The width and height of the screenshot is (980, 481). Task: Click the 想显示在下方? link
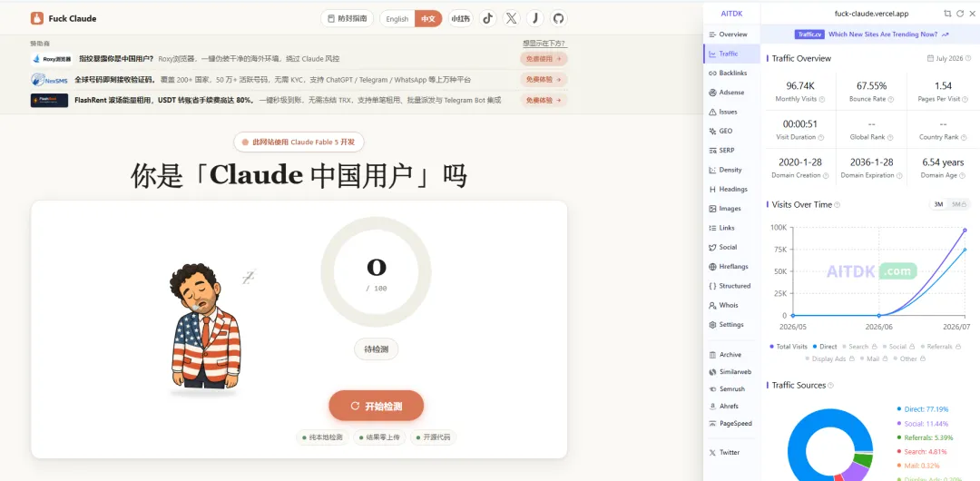544,44
